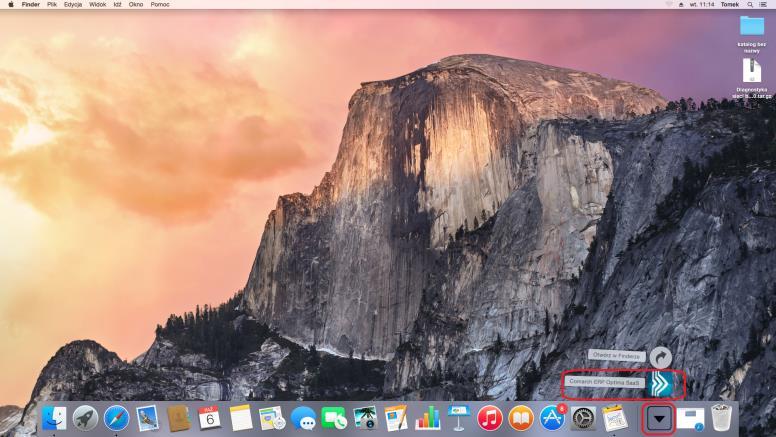Restore the minimized window in Dock
Viewport: 776px width, 437px height.
[690, 419]
